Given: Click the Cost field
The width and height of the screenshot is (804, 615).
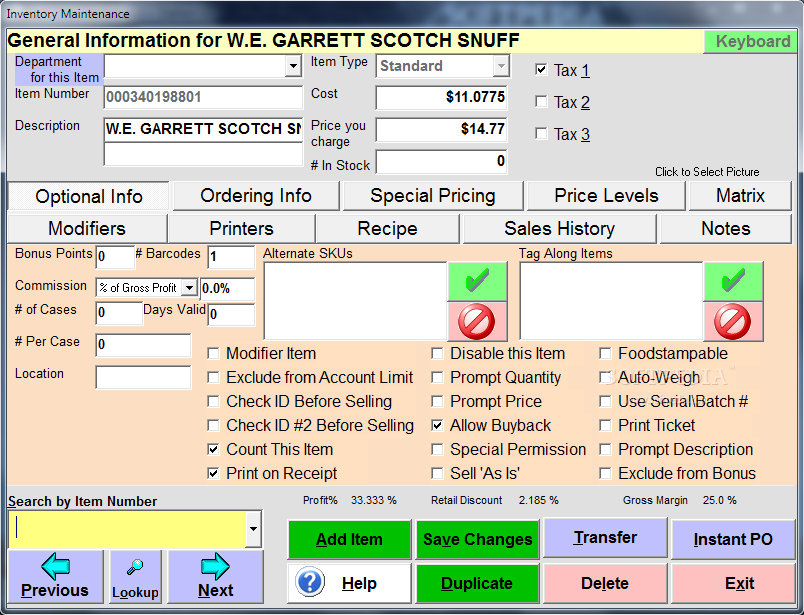Looking at the screenshot, I should pos(441,97).
